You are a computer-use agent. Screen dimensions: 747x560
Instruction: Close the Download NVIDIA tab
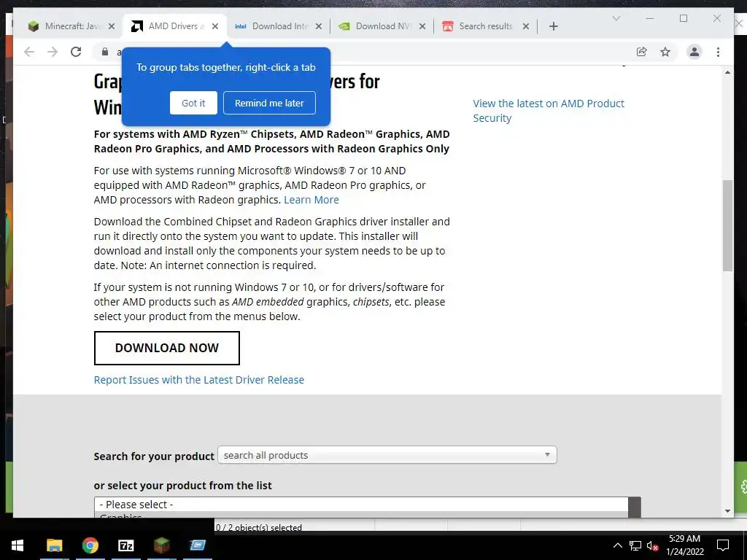pyautogui.click(x=422, y=26)
